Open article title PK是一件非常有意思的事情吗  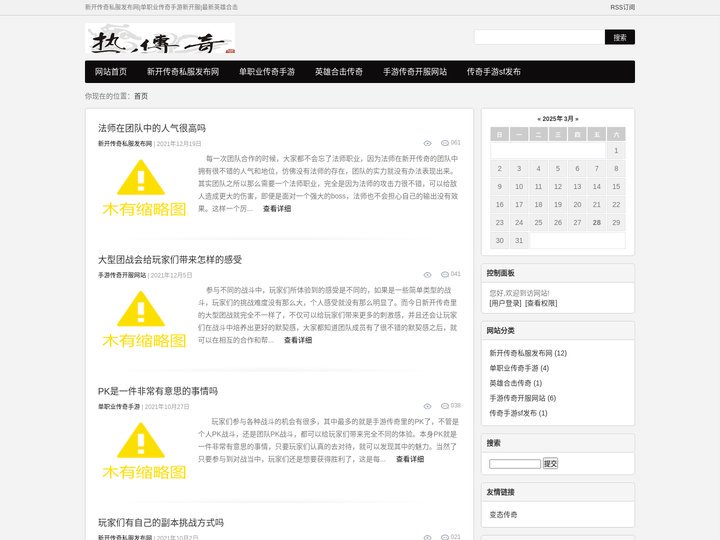click(x=158, y=391)
